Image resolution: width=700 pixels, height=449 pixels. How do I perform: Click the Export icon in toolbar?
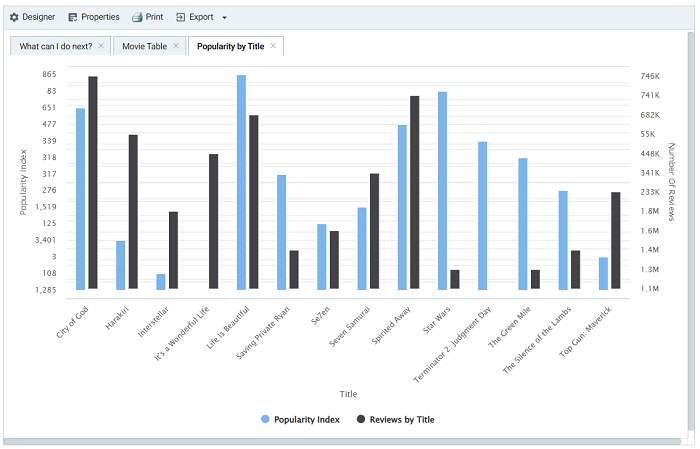click(180, 17)
